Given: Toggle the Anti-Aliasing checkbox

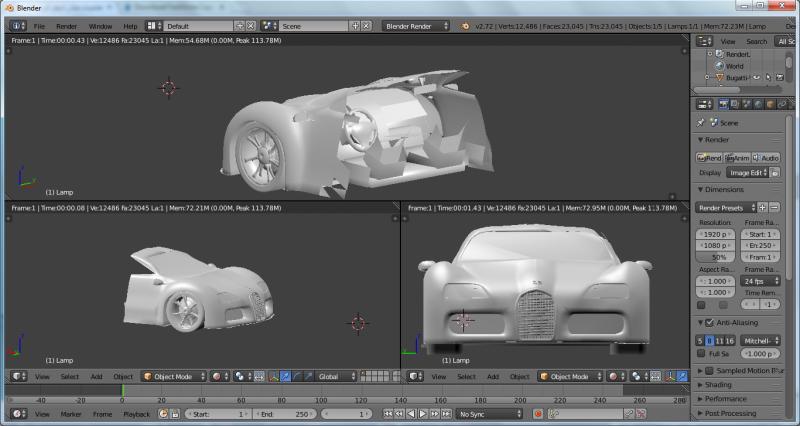Looking at the screenshot, I should (x=709, y=323).
